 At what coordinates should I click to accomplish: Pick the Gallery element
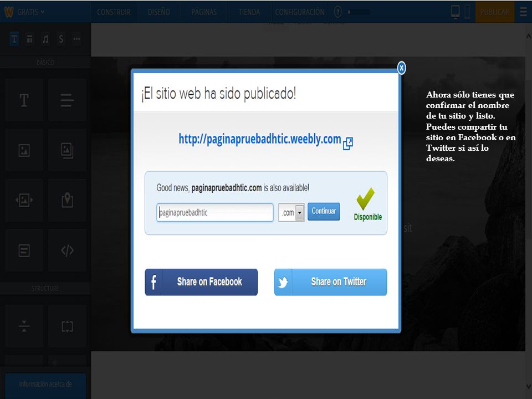[x=67, y=150]
